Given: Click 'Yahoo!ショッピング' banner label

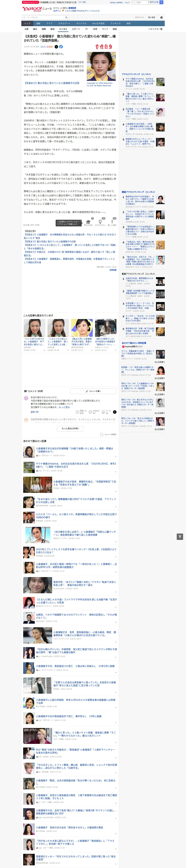Looking at the screenshot, I should (30, 2).
